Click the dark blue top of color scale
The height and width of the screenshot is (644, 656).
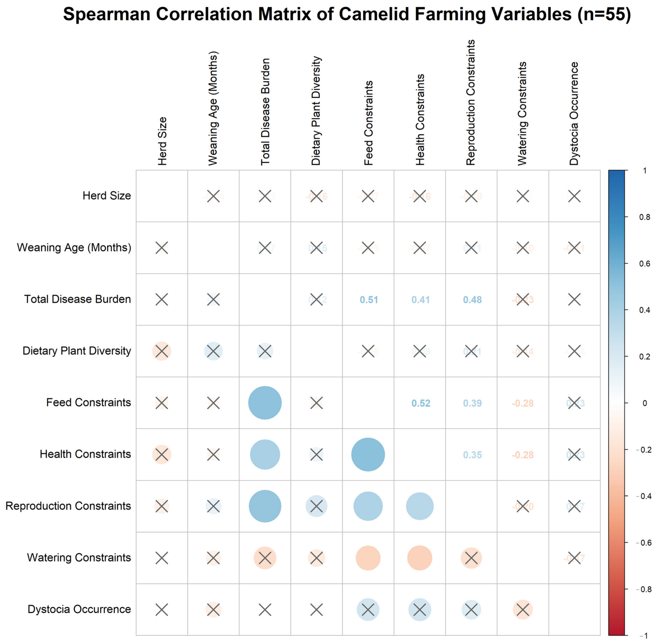[x=617, y=176]
